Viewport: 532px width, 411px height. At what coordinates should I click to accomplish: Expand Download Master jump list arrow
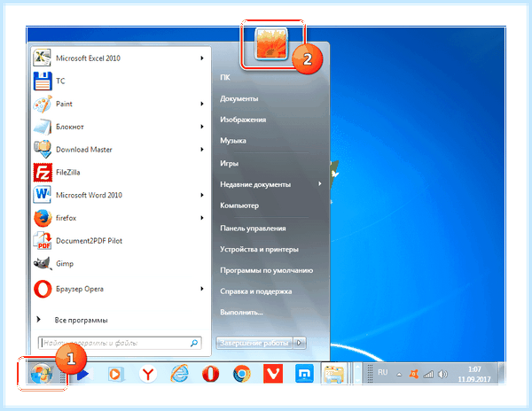pyautogui.click(x=202, y=150)
